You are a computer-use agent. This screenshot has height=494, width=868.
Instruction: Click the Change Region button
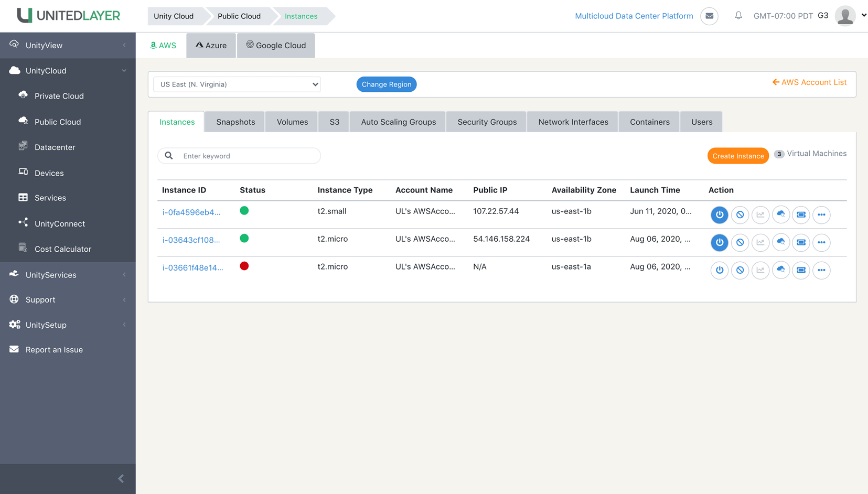387,84
